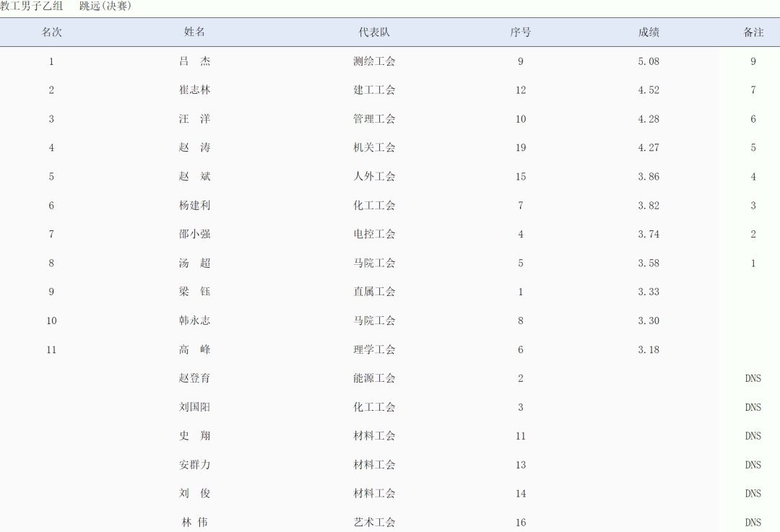Select the 电控工会 team cell
The height and width of the screenshot is (532, 780).
(x=374, y=235)
